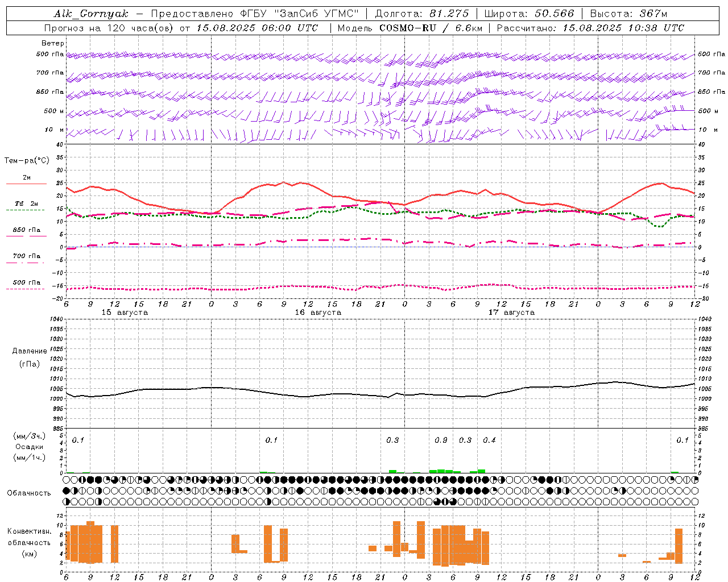
Task: Select the forecast start time "15.08.2025 06:00 UTC"
Action: tap(257, 28)
